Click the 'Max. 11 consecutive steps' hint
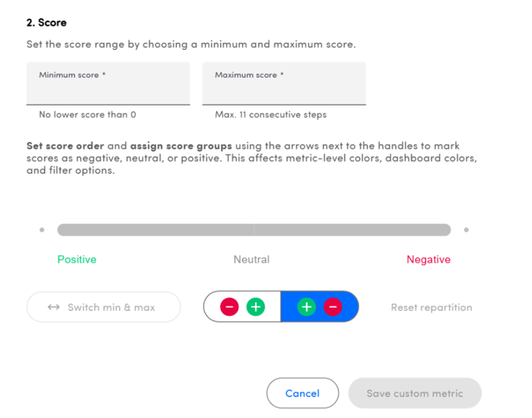Screen dimensions: 532x418 271,114
